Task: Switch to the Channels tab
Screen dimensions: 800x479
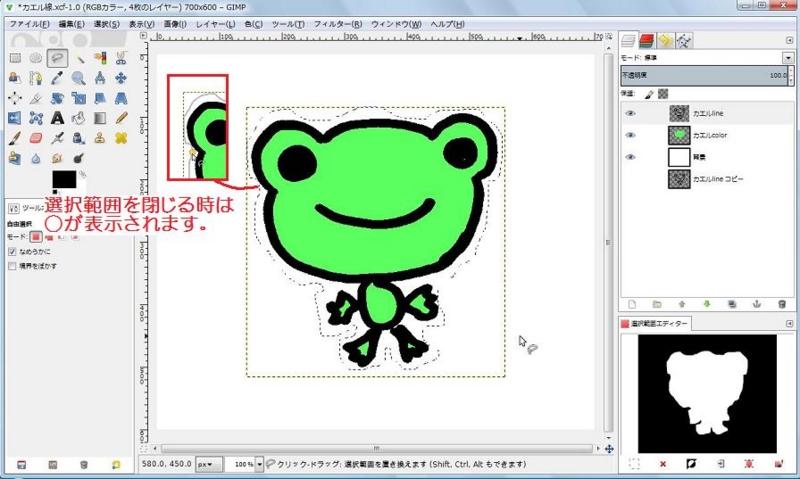Action: coord(646,40)
